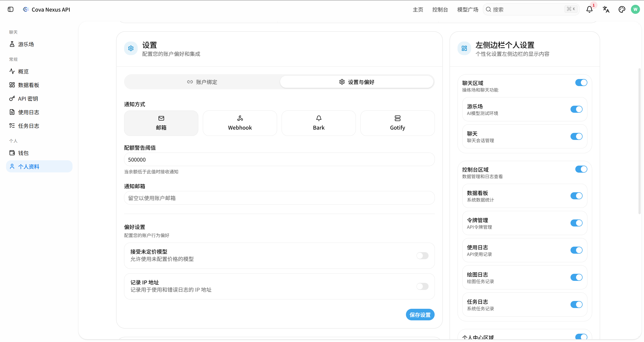Click the search magnifier icon
The width and height of the screenshot is (644, 342).
488,9
